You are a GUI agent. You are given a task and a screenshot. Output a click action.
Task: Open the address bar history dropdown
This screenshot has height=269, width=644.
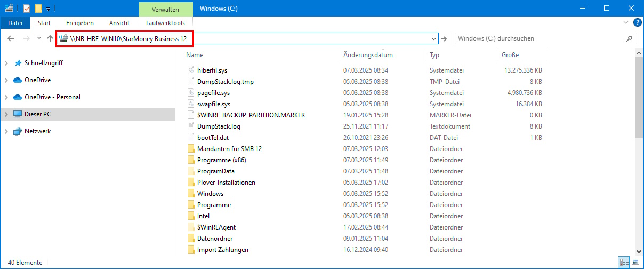433,38
